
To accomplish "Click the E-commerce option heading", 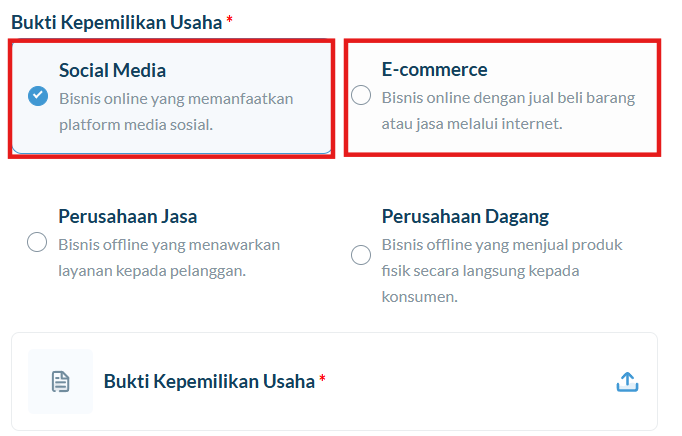I will point(435,70).
